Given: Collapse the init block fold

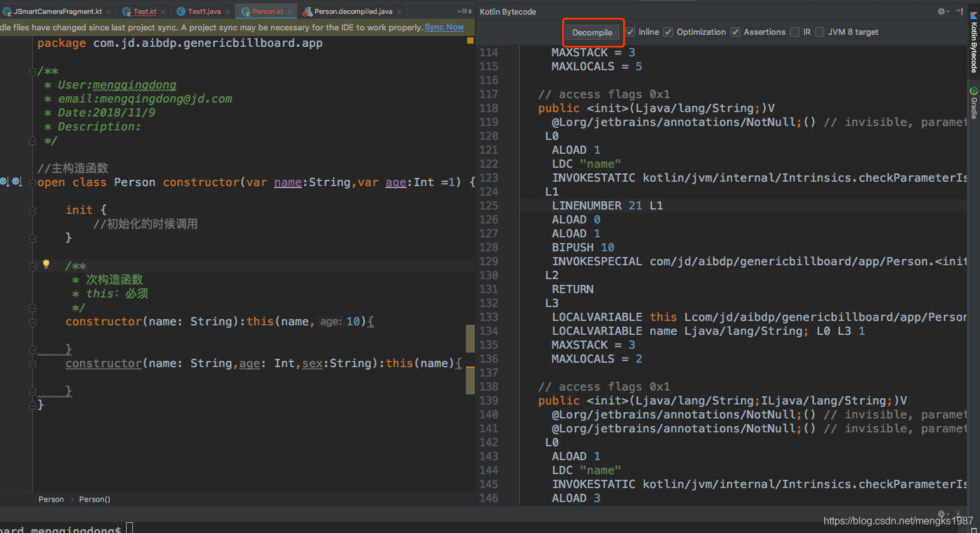Looking at the screenshot, I should [32, 210].
